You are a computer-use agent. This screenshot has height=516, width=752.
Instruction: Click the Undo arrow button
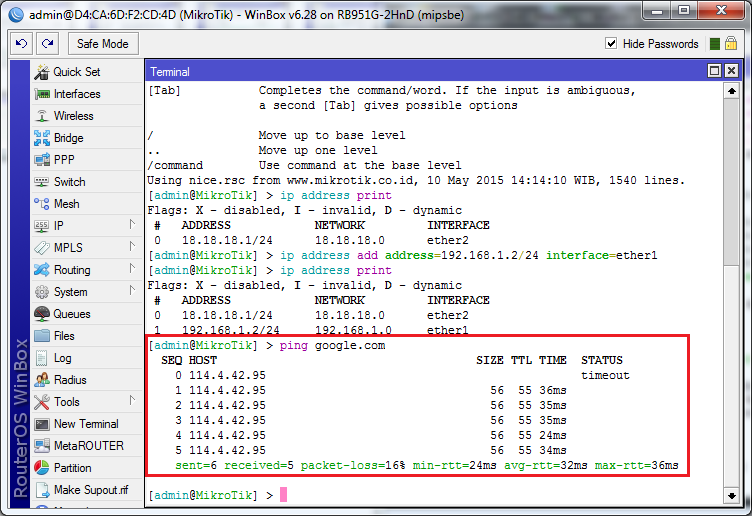coord(21,44)
